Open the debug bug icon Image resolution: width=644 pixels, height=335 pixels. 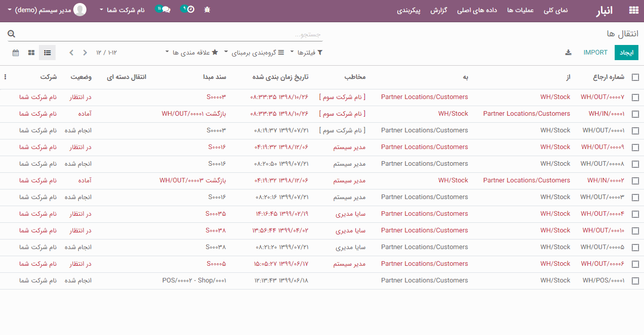point(207,10)
